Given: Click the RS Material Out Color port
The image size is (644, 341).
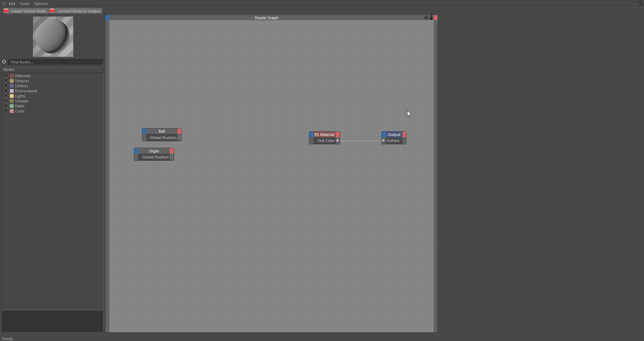Looking at the screenshot, I should click(x=337, y=141).
